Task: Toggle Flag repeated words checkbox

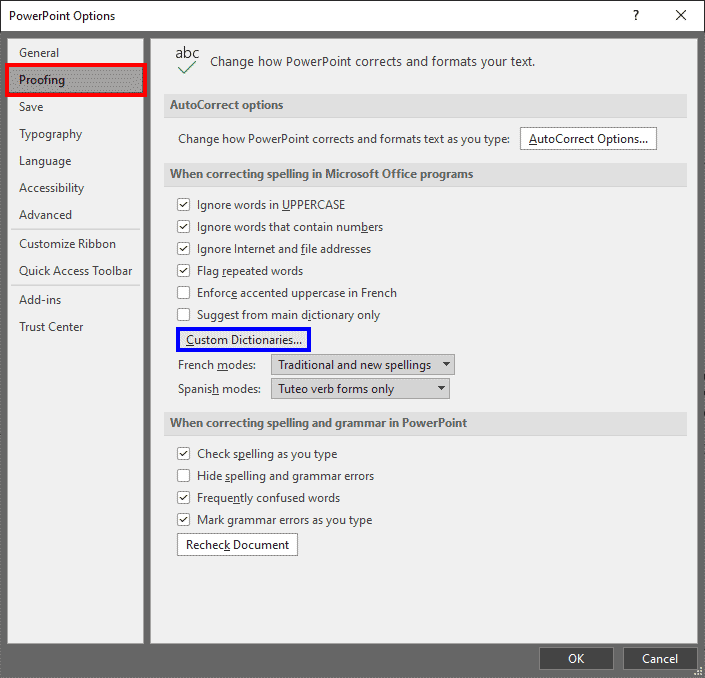Action: [183, 271]
